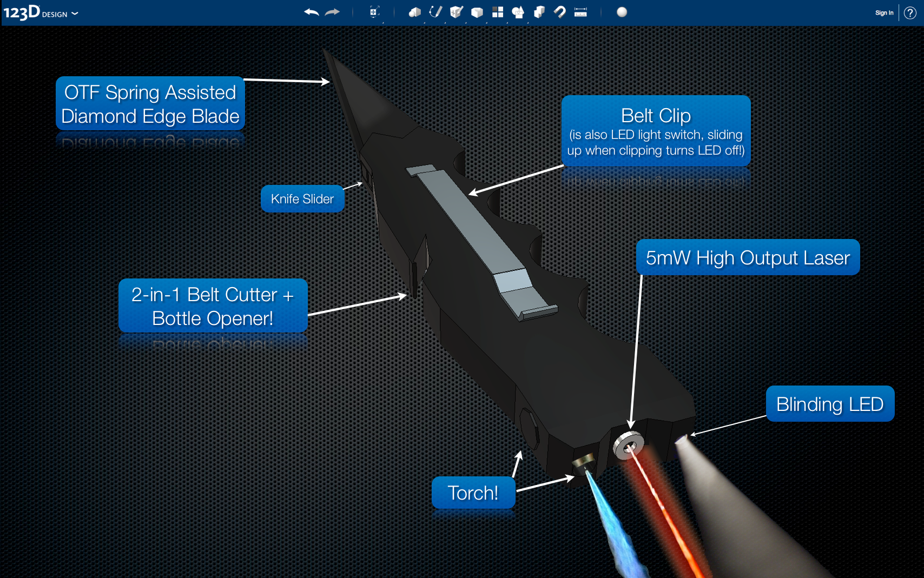The image size is (924, 578).
Task: Open the Transform tool
Action: pos(374,12)
